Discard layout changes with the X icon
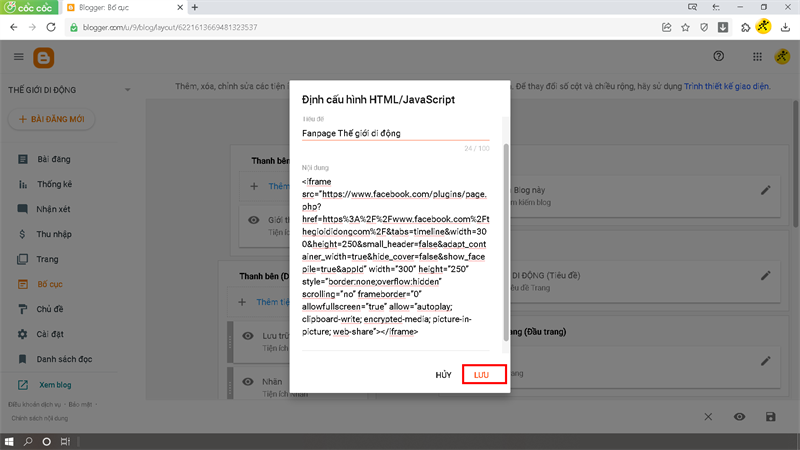This screenshot has width=800, height=450. pyautogui.click(x=708, y=417)
